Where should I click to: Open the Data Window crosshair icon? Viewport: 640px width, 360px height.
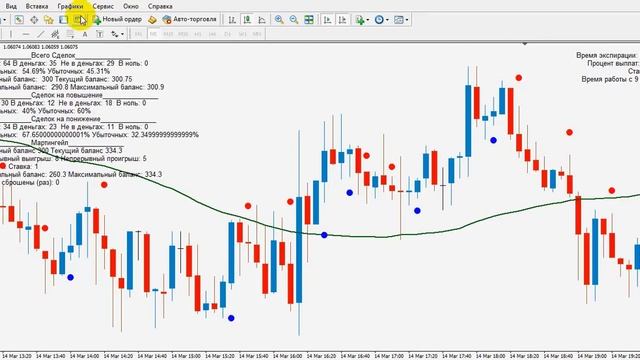34,20
